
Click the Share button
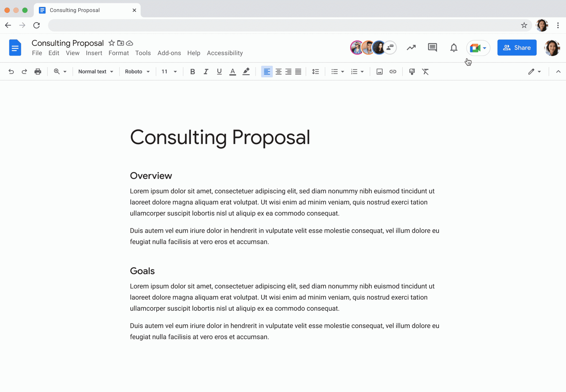pos(517,47)
